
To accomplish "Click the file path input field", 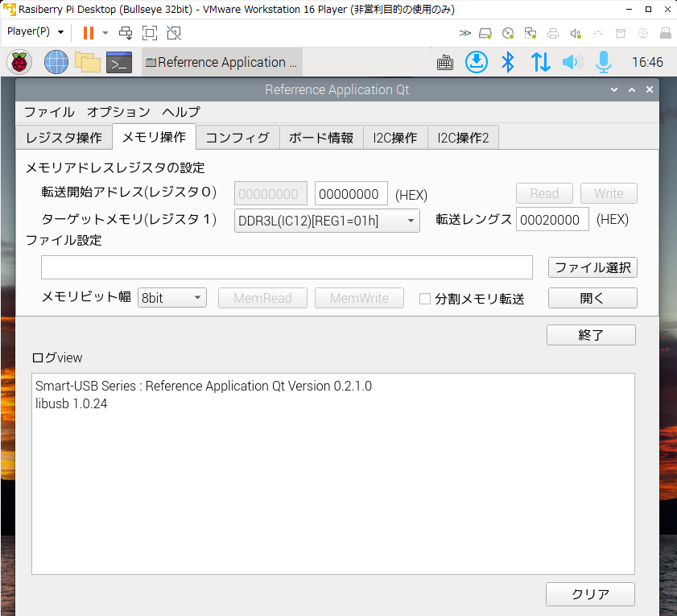I will click(x=287, y=267).
